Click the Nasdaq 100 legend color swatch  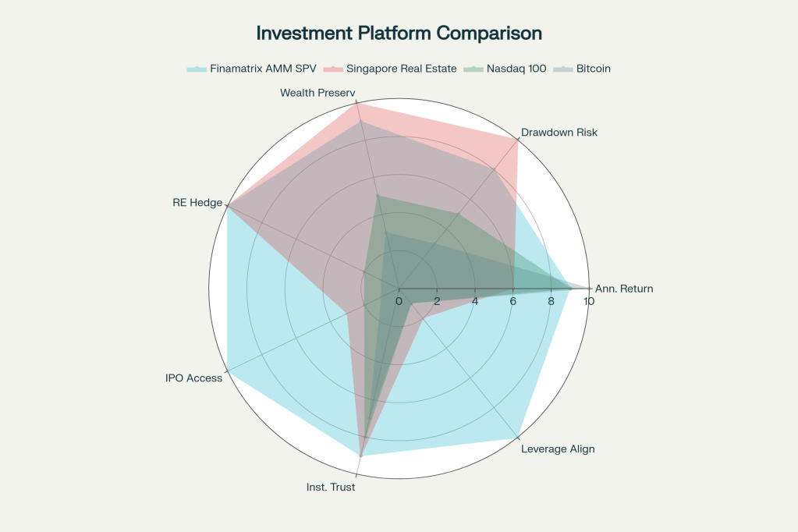point(473,69)
